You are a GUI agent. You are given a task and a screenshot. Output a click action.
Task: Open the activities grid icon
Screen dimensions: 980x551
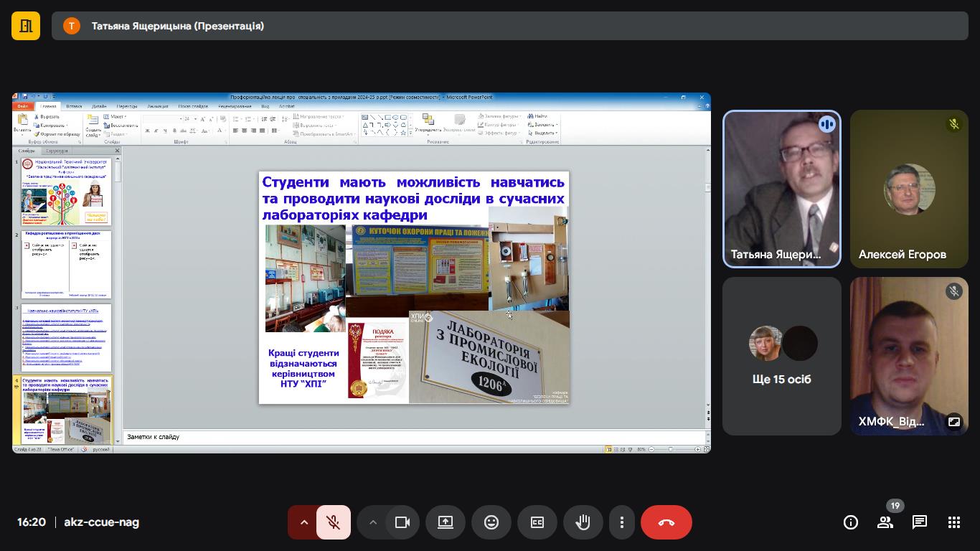pos(954,522)
